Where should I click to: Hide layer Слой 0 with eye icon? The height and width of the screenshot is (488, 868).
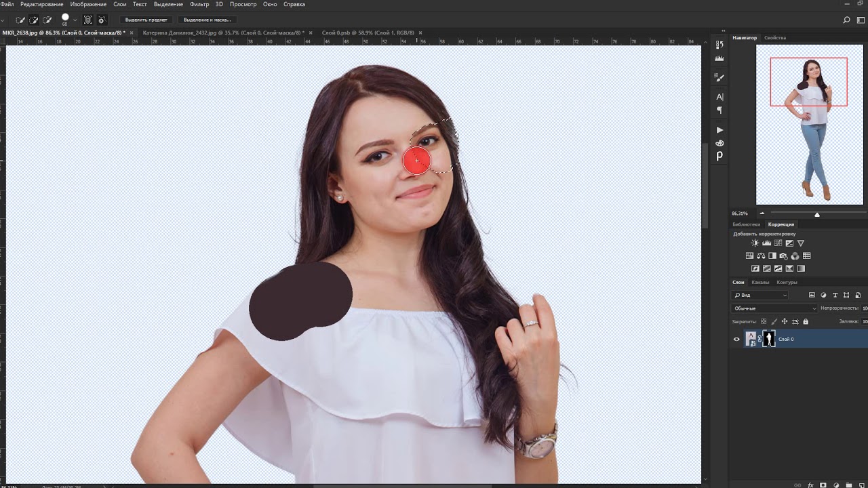736,339
